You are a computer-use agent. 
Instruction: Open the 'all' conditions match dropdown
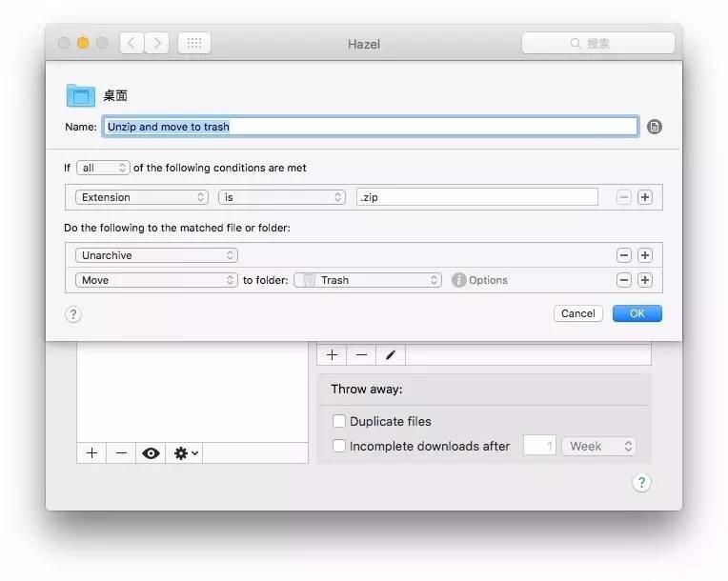pyautogui.click(x=103, y=168)
